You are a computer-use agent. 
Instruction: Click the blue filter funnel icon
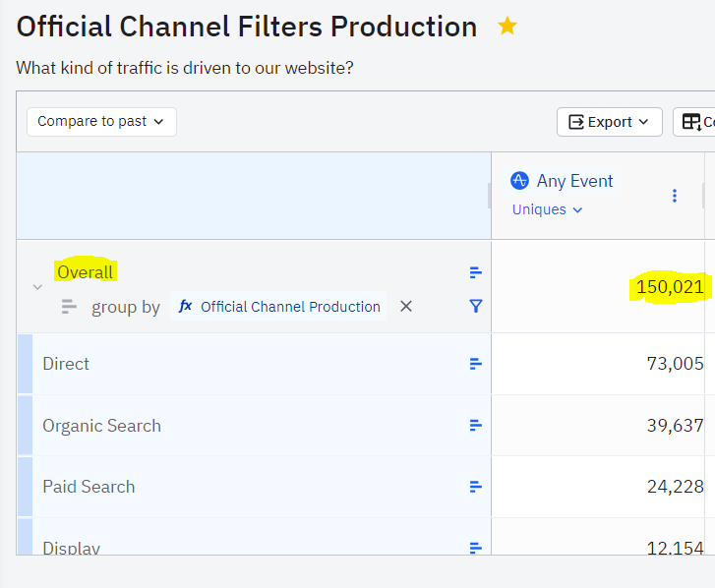point(476,306)
